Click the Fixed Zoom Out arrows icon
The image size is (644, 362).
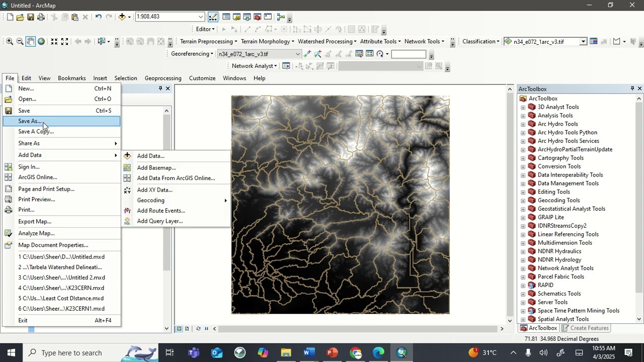64,41
